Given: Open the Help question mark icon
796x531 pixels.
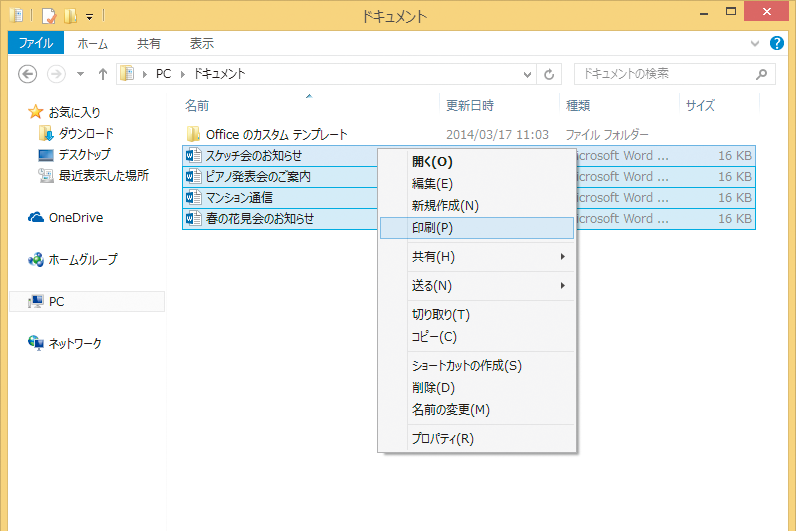Looking at the screenshot, I should coord(777,43).
